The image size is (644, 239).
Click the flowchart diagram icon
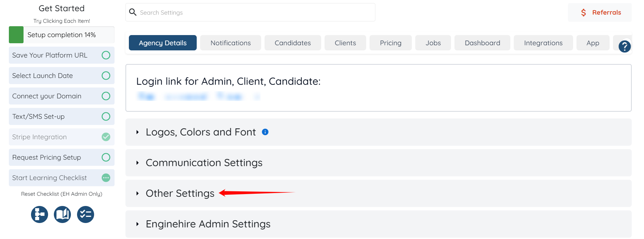coord(40,214)
